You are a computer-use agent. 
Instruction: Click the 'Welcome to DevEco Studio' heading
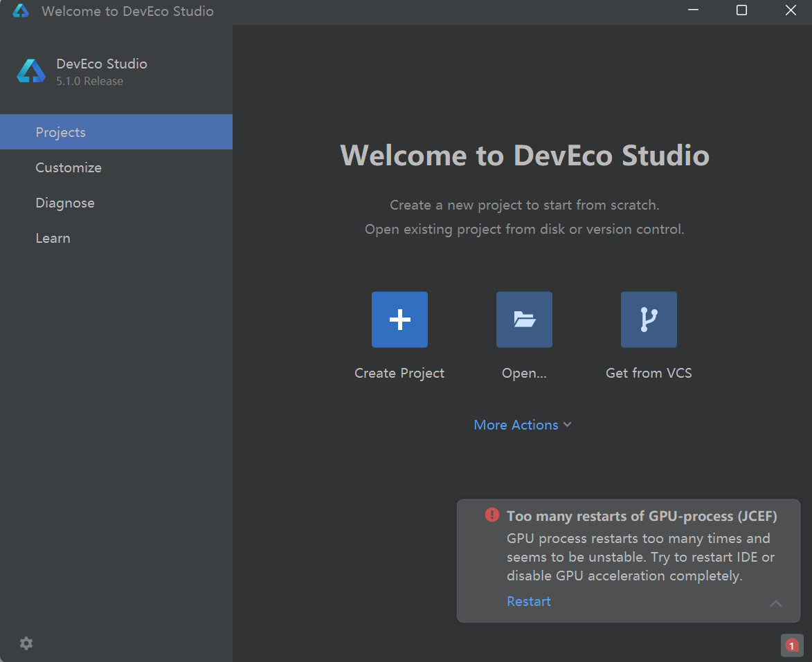524,155
